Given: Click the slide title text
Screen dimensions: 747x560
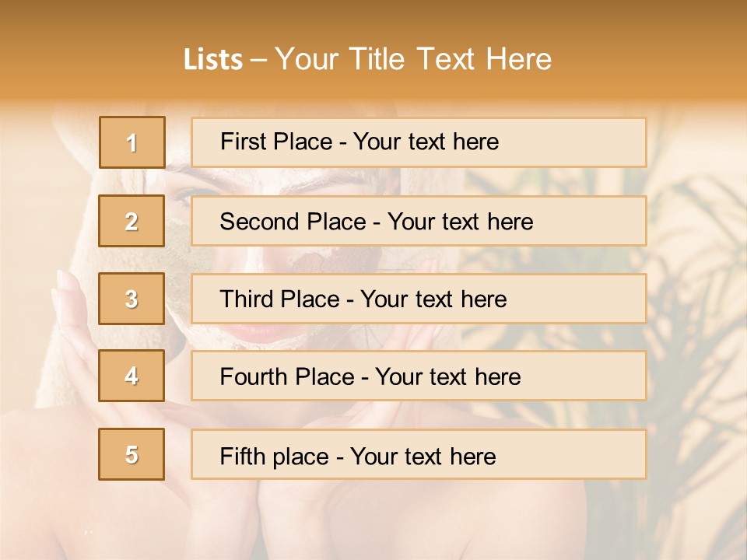Looking at the screenshot, I should point(367,59).
